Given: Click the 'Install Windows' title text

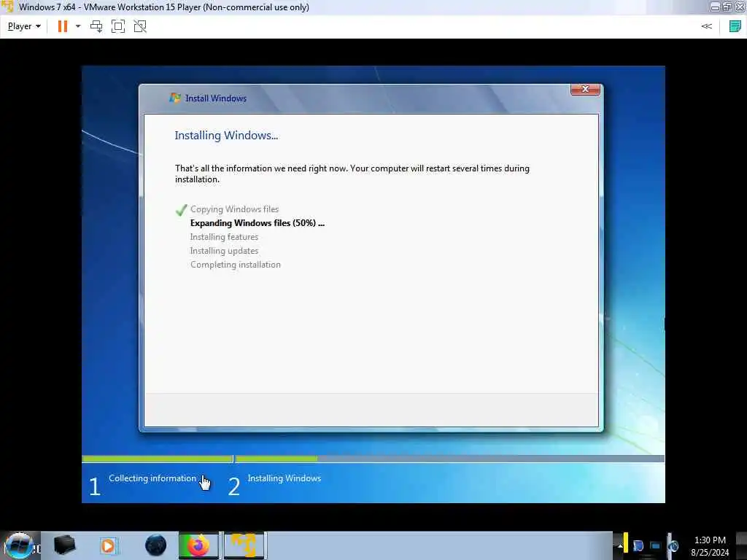Looking at the screenshot, I should coord(216,98).
